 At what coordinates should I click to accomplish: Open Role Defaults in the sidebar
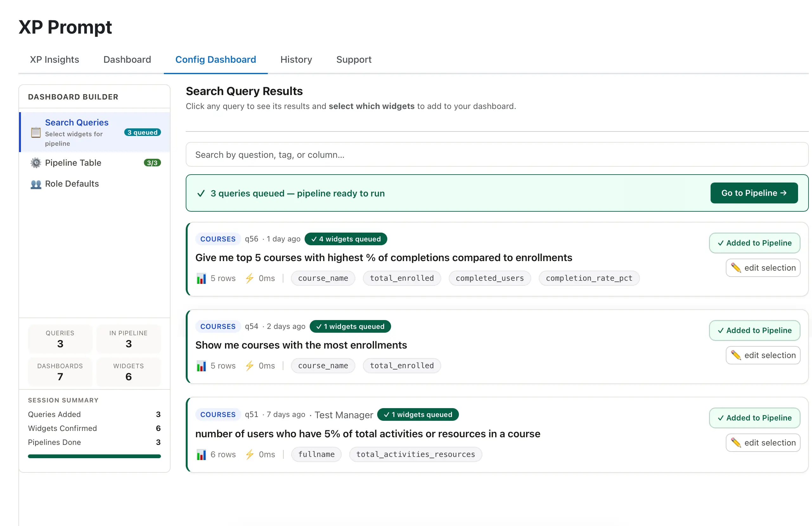tap(95, 184)
